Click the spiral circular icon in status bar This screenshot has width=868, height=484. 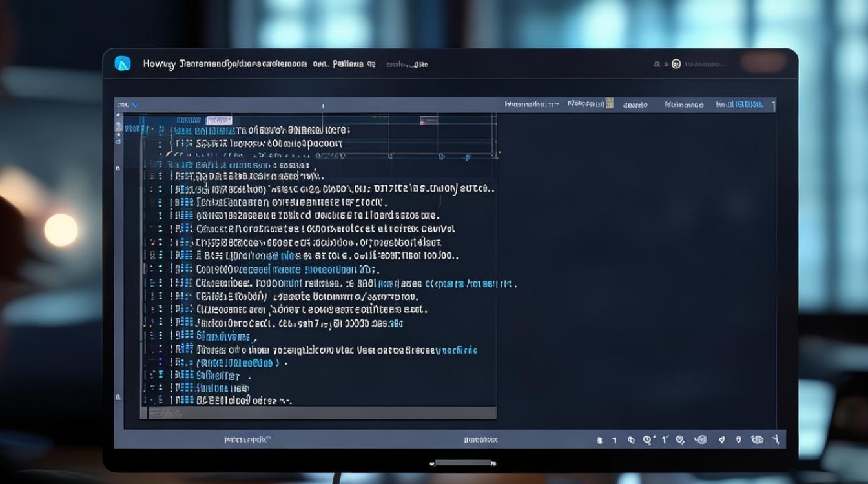pos(701,439)
